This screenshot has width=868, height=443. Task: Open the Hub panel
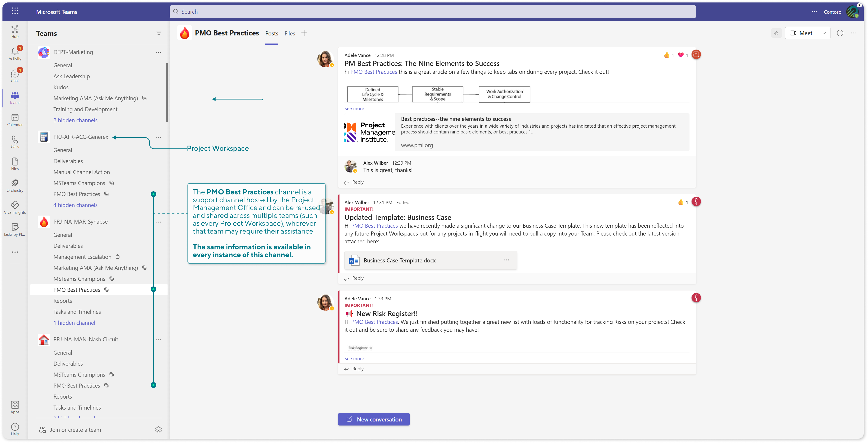tap(15, 32)
